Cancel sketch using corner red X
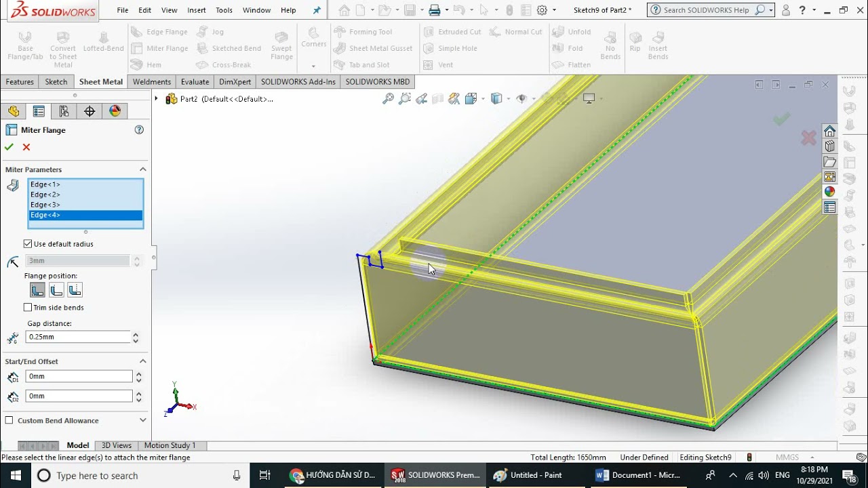The height and width of the screenshot is (488, 868). (808, 138)
